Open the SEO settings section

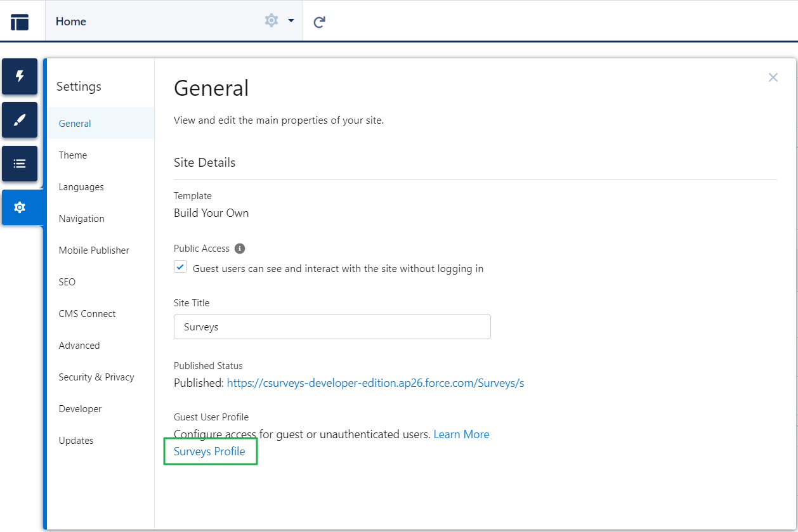pos(67,282)
